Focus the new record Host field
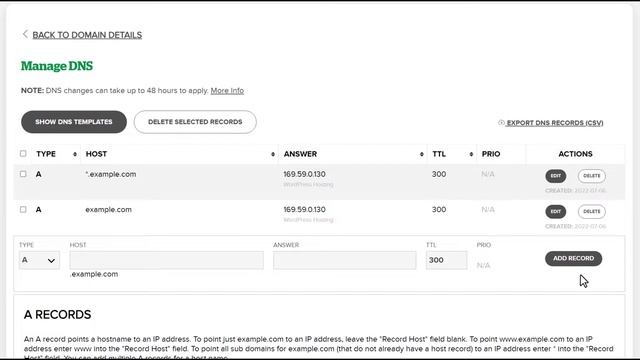640x360 pixels. (x=167, y=260)
